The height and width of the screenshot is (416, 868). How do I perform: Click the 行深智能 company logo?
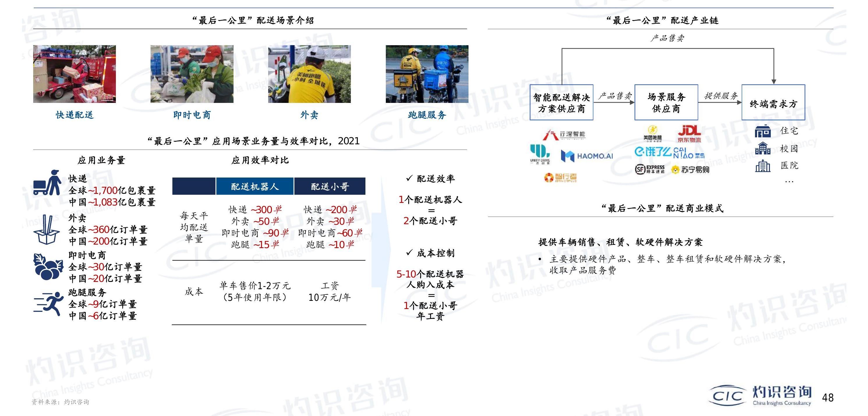click(x=564, y=135)
